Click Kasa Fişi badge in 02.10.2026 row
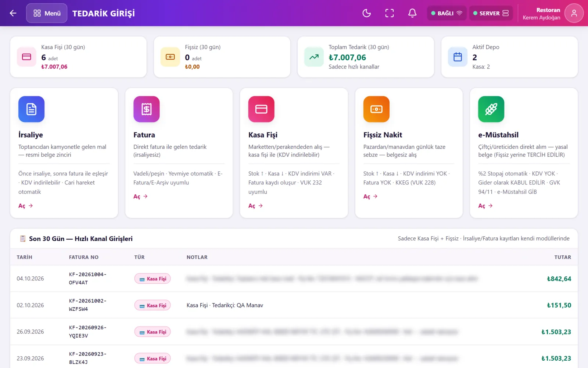This screenshot has height=368, width=588. (153, 305)
